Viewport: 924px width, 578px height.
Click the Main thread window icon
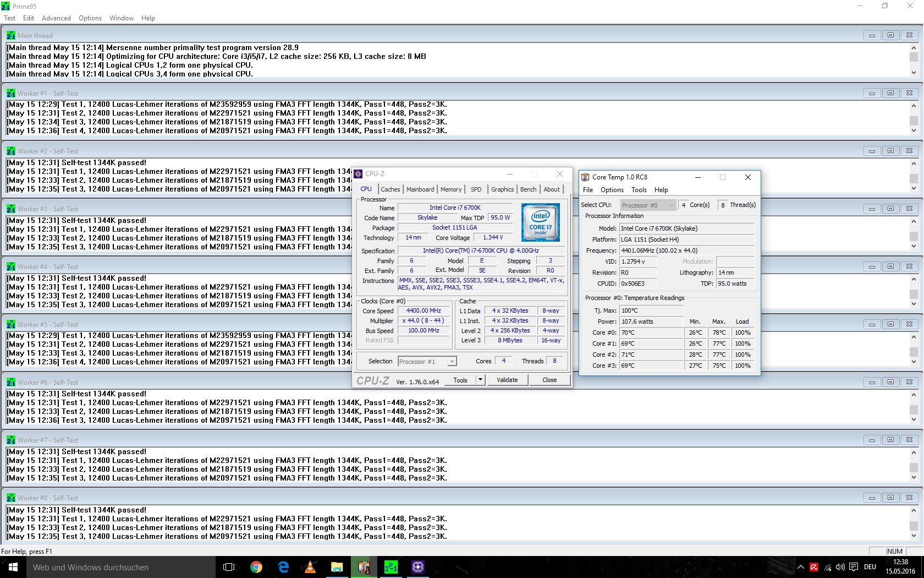(x=11, y=35)
